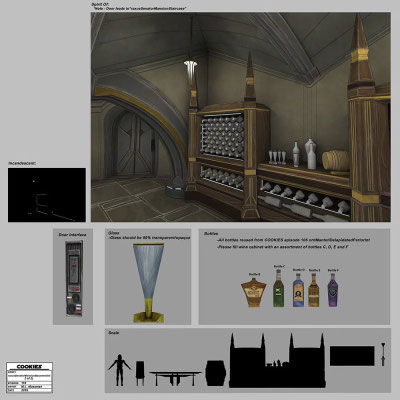Click the upper wine bottle rack
The width and height of the screenshot is (400, 400).
(x=222, y=137)
